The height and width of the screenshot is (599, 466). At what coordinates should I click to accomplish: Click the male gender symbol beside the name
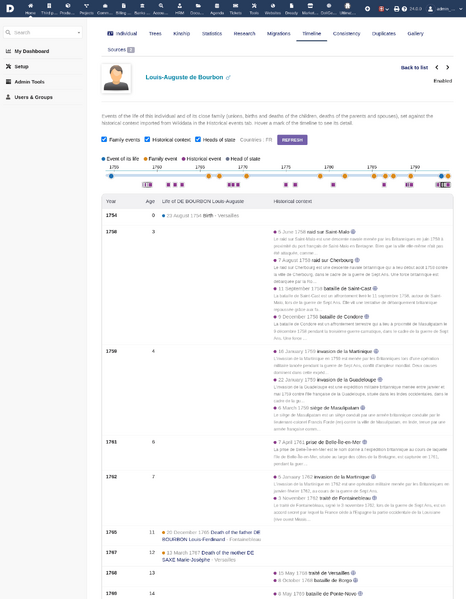(x=228, y=78)
